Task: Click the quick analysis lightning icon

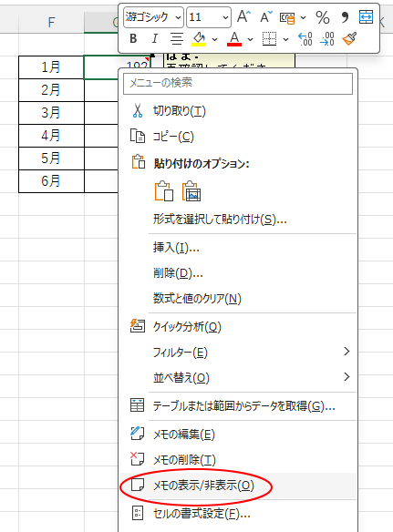Action: click(138, 326)
